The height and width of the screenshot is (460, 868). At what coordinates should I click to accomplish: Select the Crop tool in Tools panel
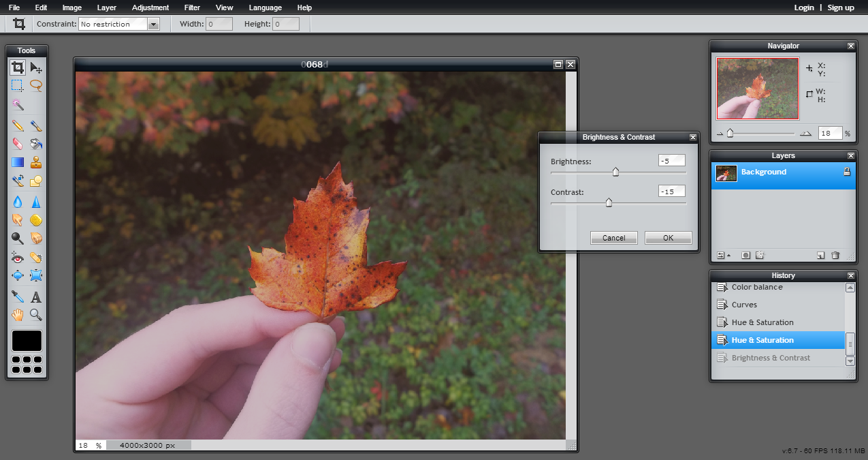tap(18, 67)
